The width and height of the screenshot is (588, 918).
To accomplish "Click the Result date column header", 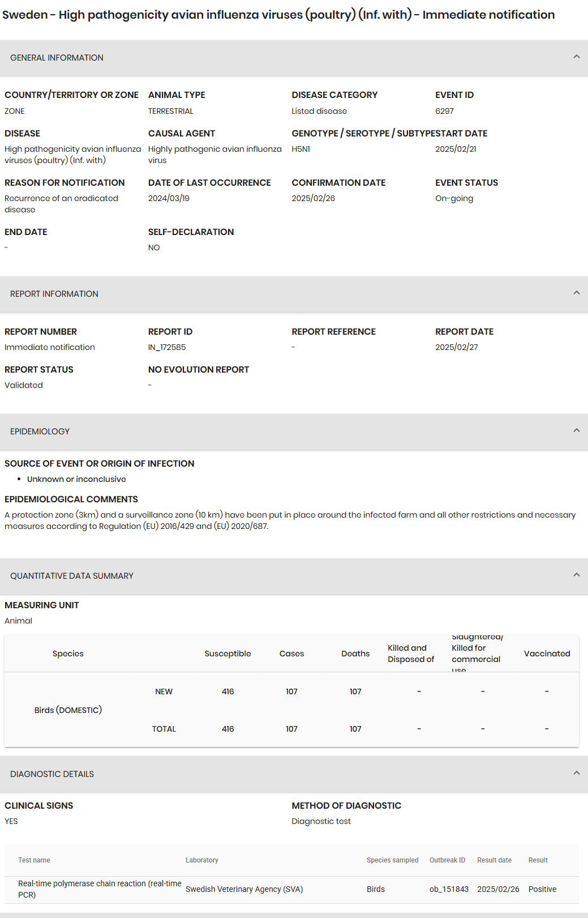I will coord(494,860).
